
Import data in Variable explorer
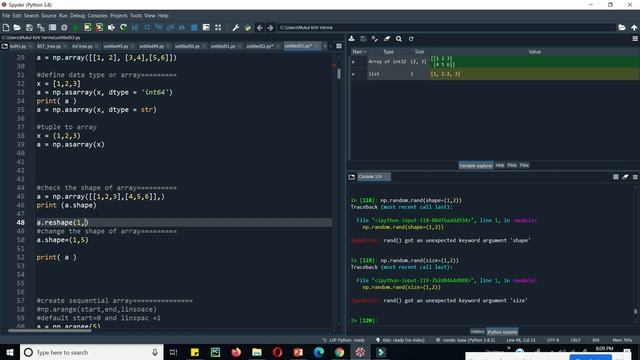coord(351,39)
